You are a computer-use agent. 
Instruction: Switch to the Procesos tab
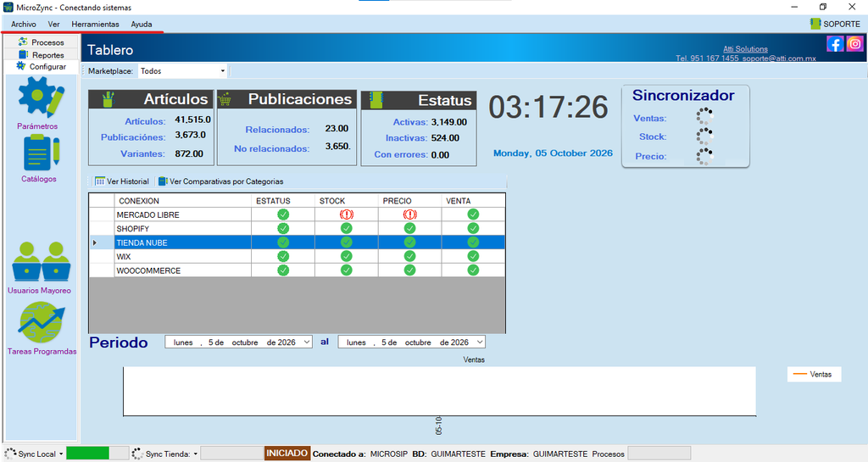coord(42,42)
